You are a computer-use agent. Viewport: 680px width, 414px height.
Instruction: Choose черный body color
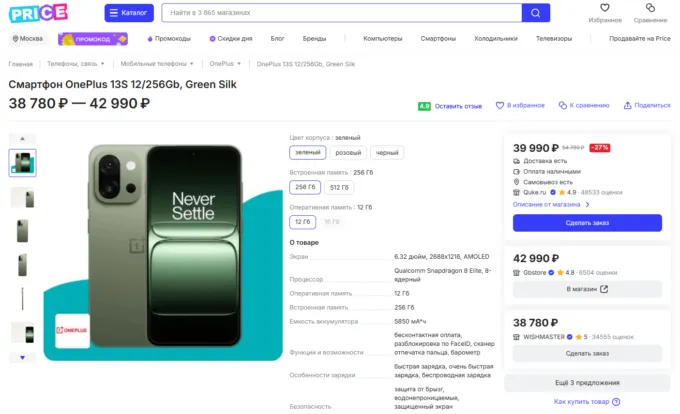387,153
